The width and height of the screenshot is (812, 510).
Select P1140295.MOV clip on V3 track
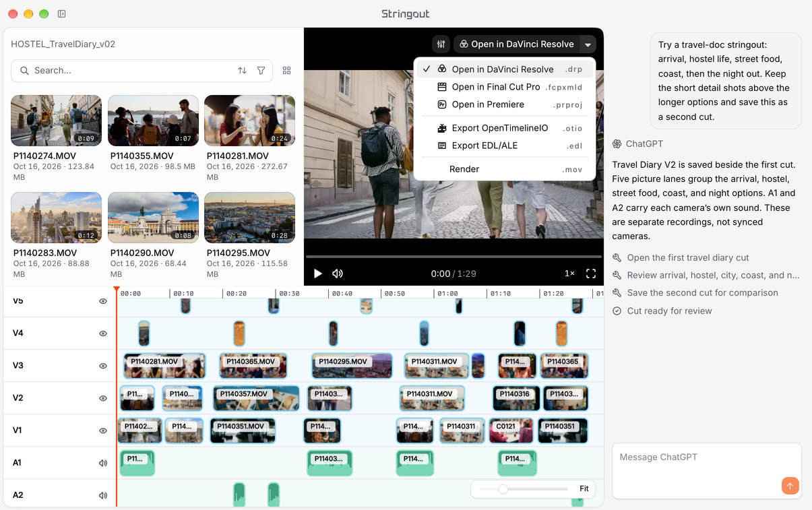point(352,366)
